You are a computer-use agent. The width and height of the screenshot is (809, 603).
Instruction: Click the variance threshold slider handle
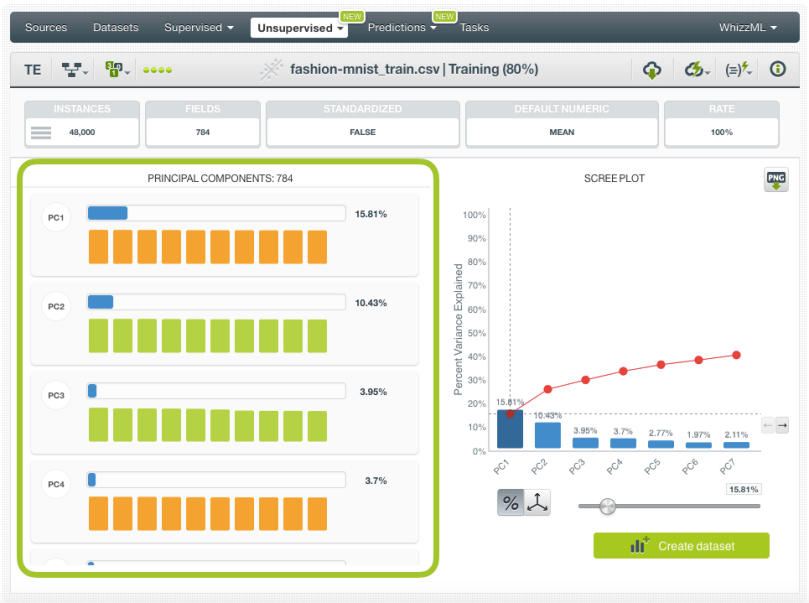point(607,506)
